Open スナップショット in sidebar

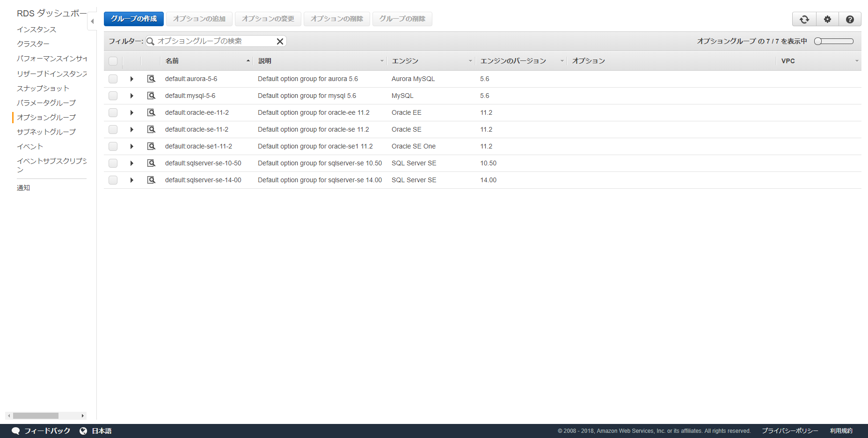point(43,89)
